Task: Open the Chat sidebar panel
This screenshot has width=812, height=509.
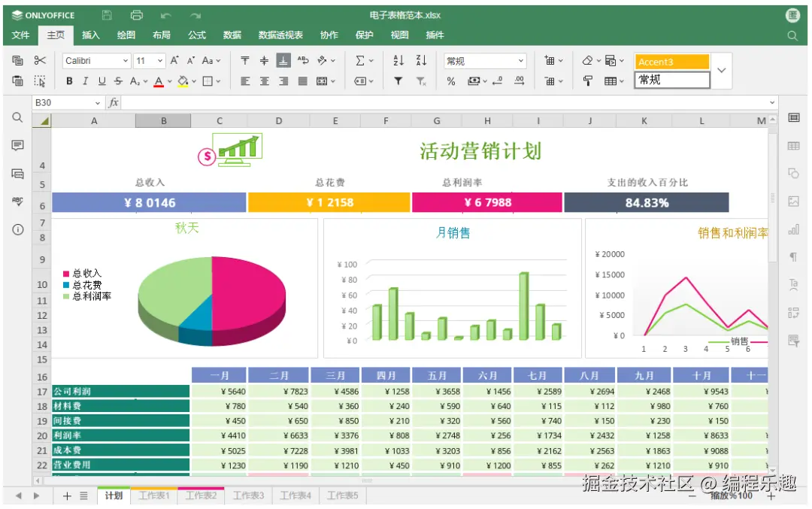Action: tap(17, 174)
